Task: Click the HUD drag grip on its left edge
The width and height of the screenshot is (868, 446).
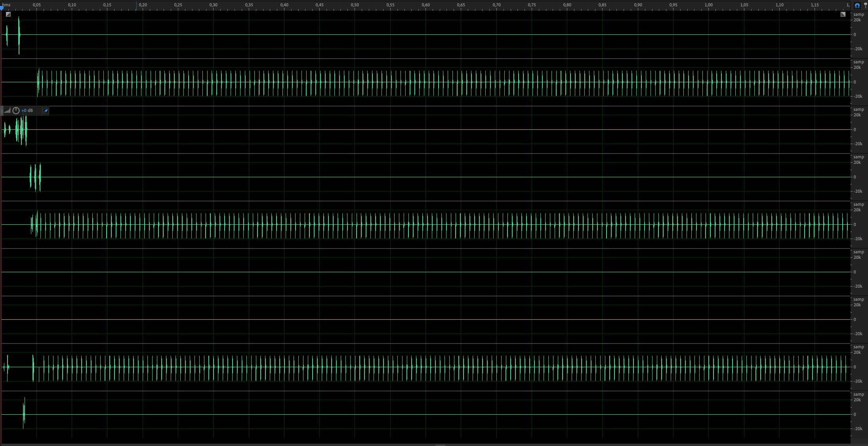Action: click(x=2, y=111)
